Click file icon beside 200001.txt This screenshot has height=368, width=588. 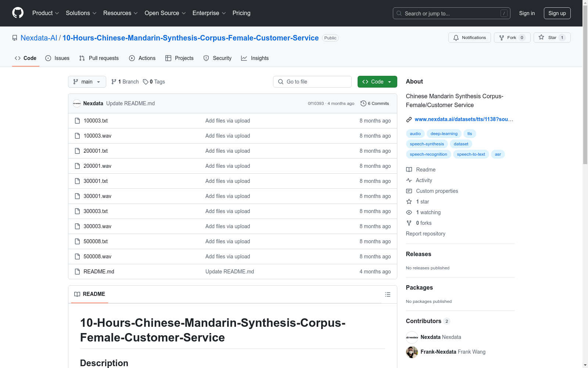coord(77,151)
